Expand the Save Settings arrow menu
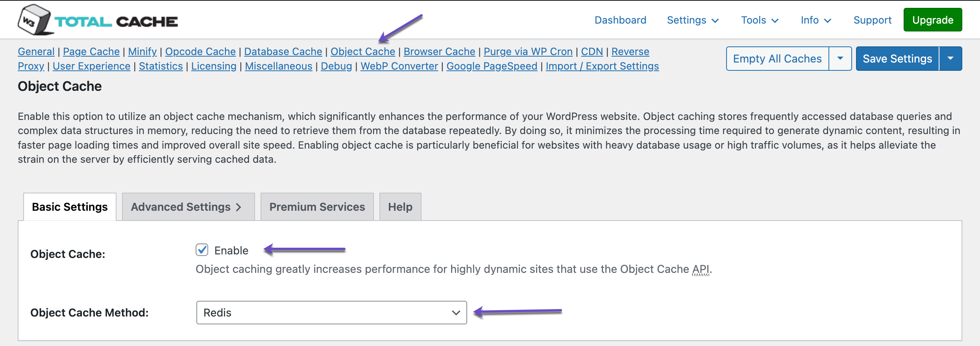980x346 pixels. (x=950, y=59)
